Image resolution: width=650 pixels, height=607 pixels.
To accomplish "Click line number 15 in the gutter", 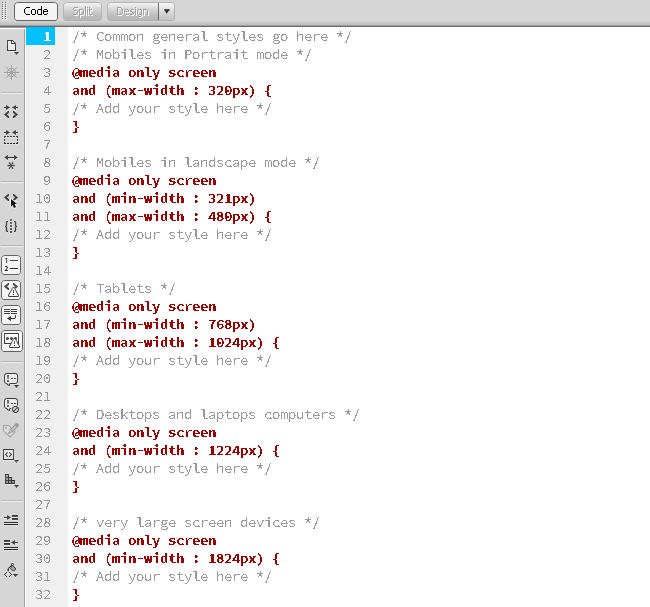I will [x=44, y=289].
